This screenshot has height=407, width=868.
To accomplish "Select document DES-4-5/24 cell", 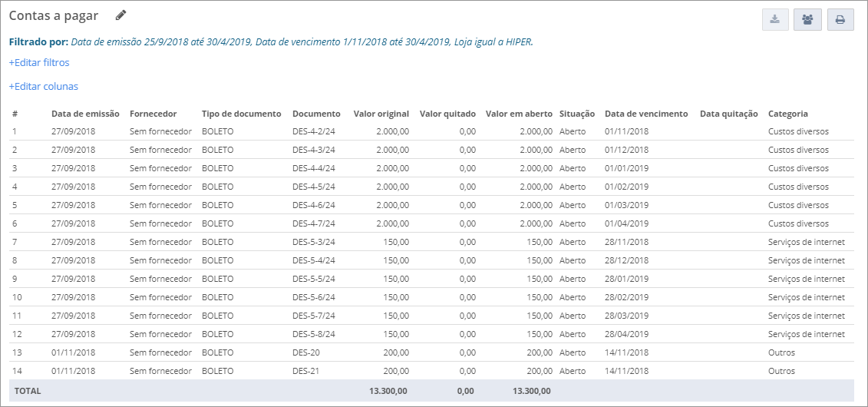I will tap(314, 187).
